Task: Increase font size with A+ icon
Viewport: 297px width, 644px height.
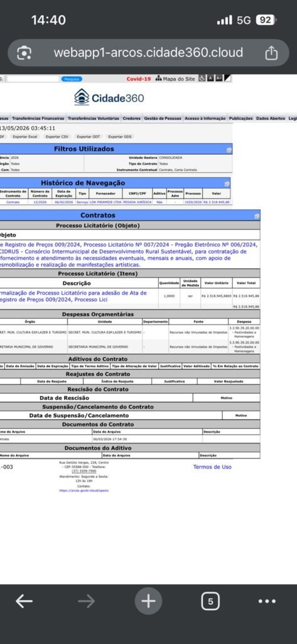Action: click(x=219, y=79)
